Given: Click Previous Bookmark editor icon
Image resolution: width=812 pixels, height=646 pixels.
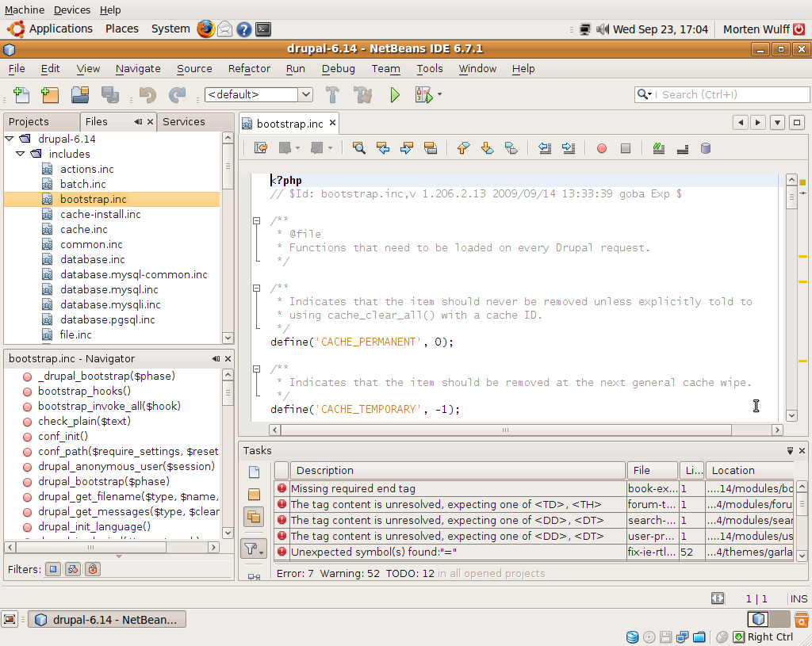Looking at the screenshot, I should 463,148.
